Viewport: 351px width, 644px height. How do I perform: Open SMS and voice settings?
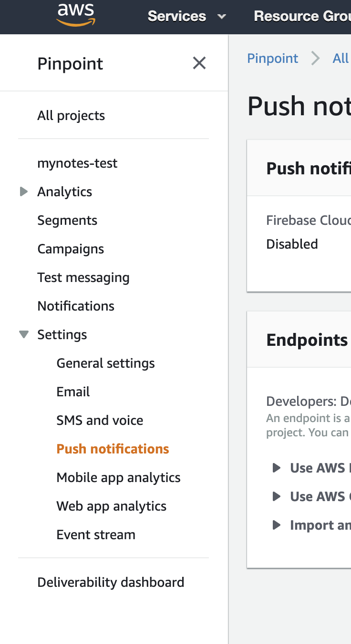point(100,420)
